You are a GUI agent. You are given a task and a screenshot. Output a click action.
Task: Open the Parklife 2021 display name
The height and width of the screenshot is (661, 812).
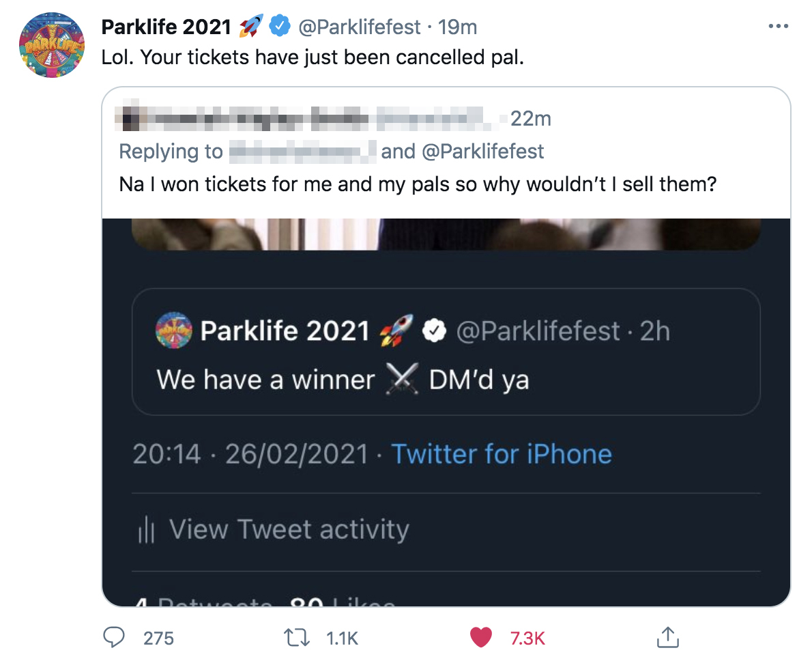166,27
